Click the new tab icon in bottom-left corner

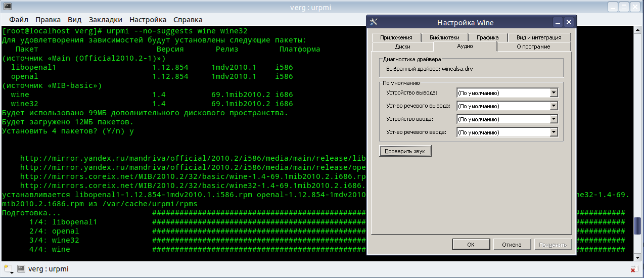coord(8,269)
